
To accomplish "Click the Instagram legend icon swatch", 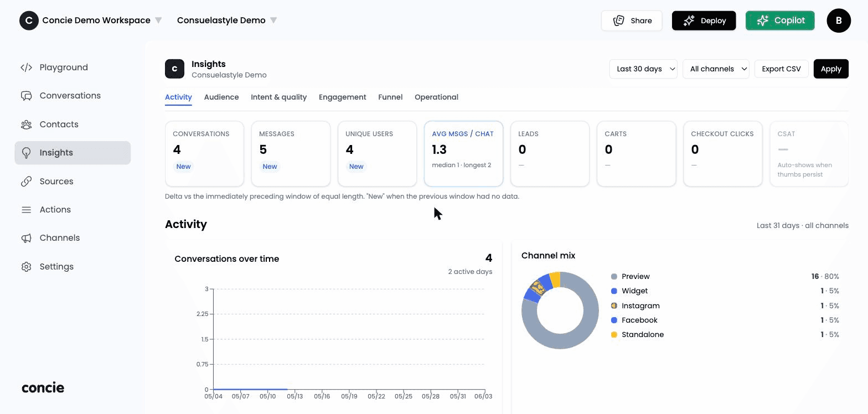I will (x=614, y=306).
